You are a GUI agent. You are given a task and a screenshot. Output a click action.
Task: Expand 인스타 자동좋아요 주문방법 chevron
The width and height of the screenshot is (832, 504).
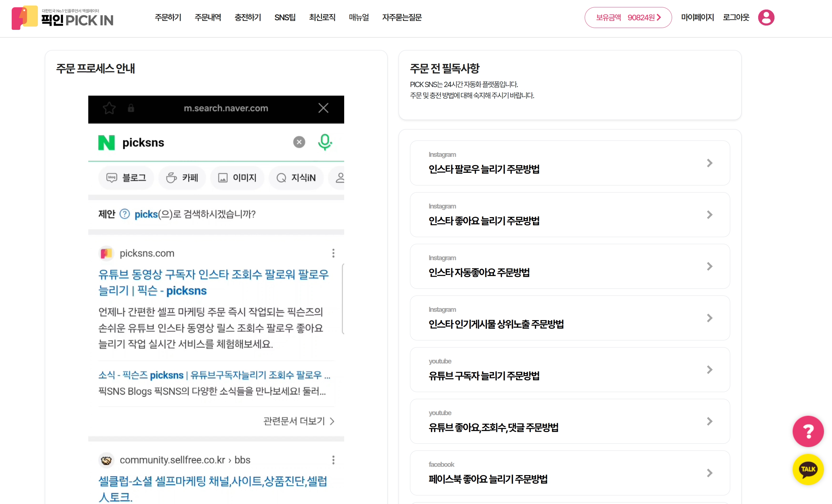[x=709, y=266]
